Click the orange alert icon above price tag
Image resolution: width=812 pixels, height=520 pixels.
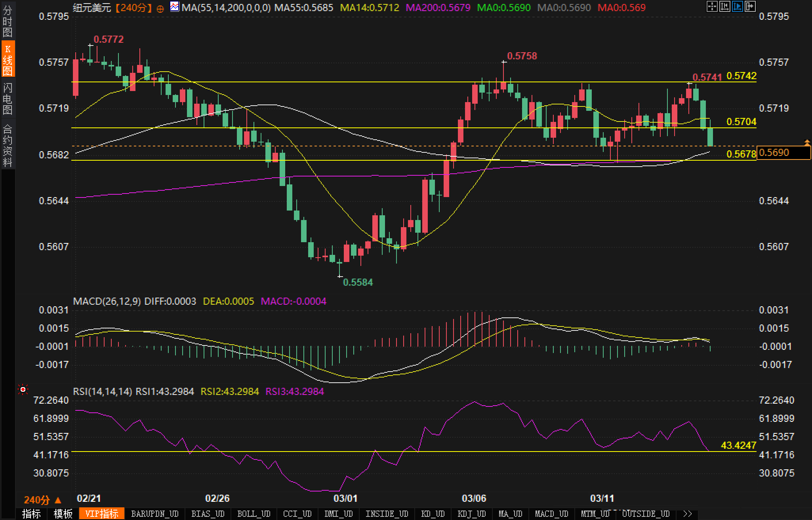807,142
